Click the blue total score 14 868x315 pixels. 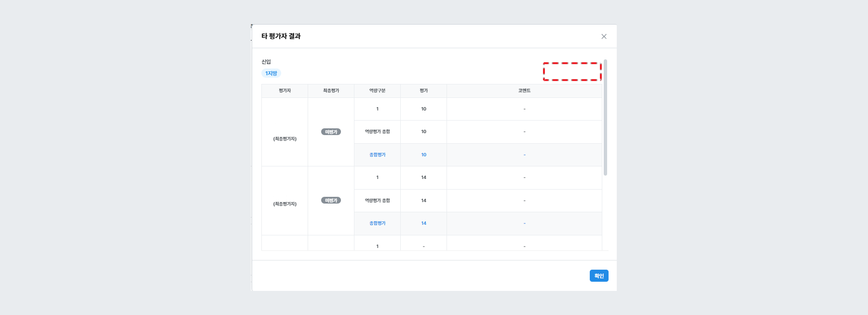click(423, 223)
